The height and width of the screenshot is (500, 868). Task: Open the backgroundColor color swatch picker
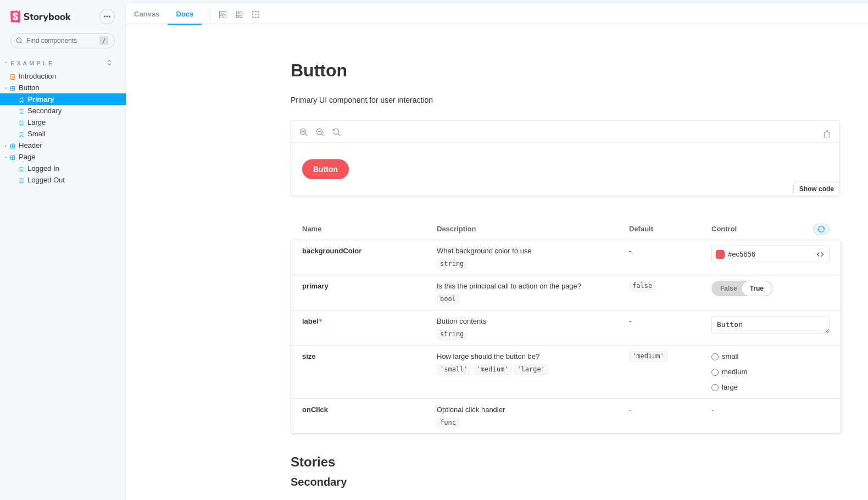click(x=720, y=254)
